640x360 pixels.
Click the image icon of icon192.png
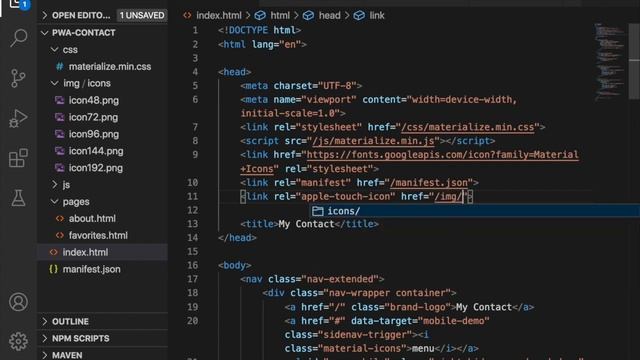click(x=60, y=168)
